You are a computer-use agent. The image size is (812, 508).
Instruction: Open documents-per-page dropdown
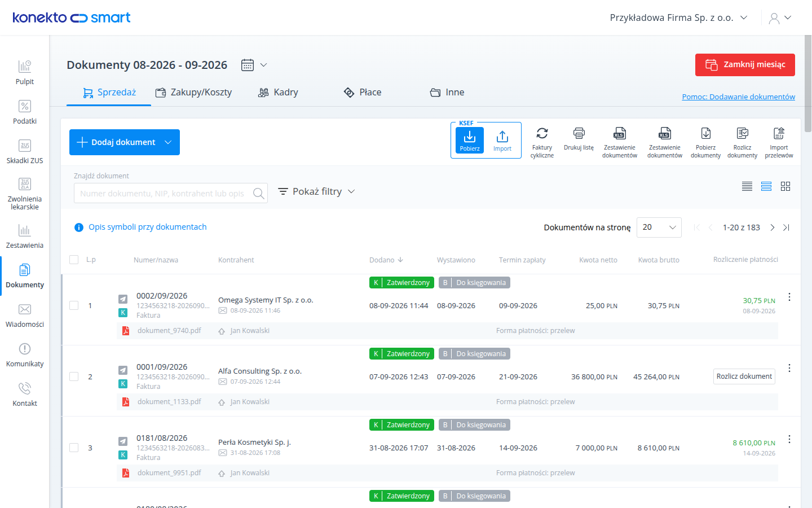[x=659, y=227]
